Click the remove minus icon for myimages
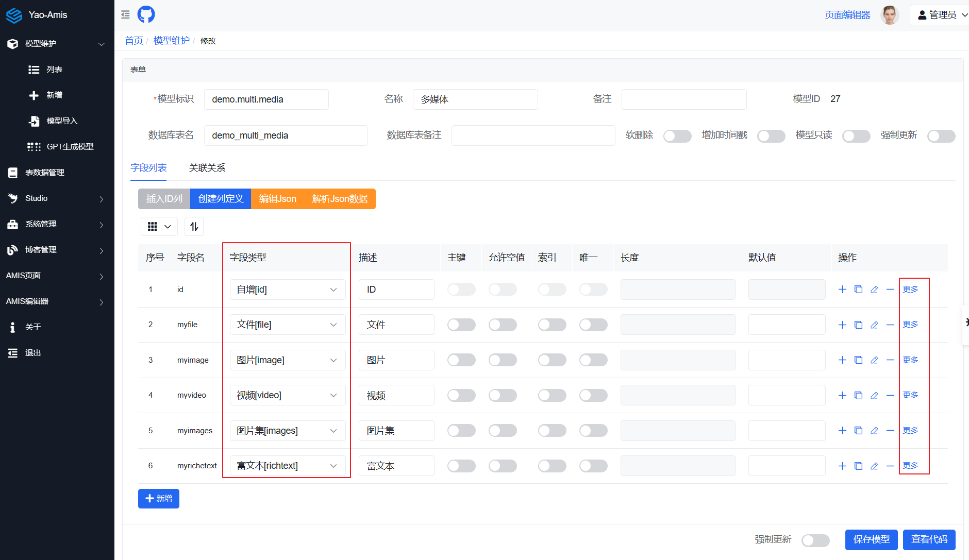The image size is (969, 560). click(x=890, y=431)
